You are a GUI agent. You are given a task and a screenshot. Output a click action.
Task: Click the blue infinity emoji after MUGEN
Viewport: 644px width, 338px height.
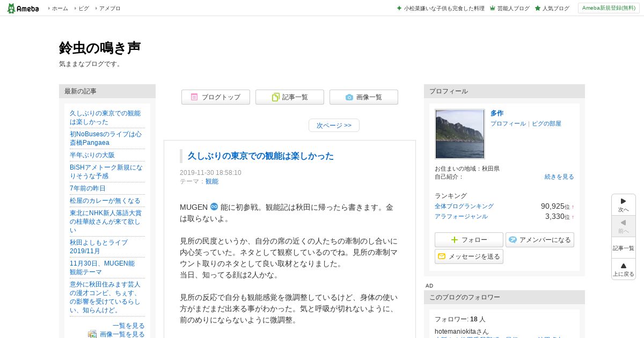[x=214, y=207]
